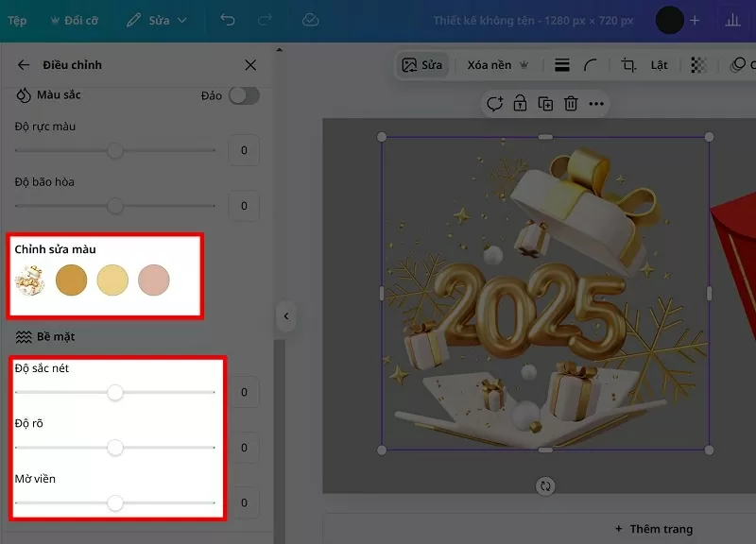
Task: Toggle the Đảo switch in Màu sắc
Action: pos(244,96)
